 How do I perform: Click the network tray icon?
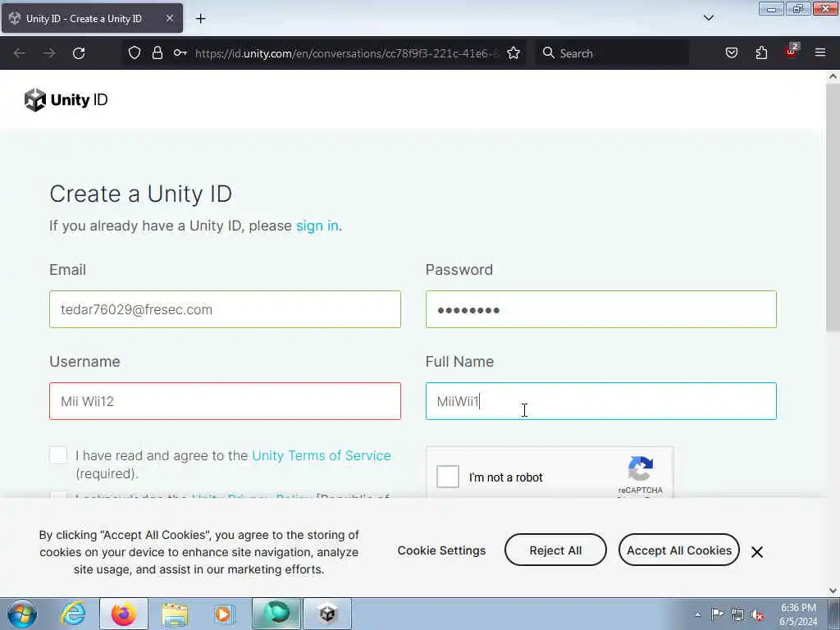tap(737, 614)
